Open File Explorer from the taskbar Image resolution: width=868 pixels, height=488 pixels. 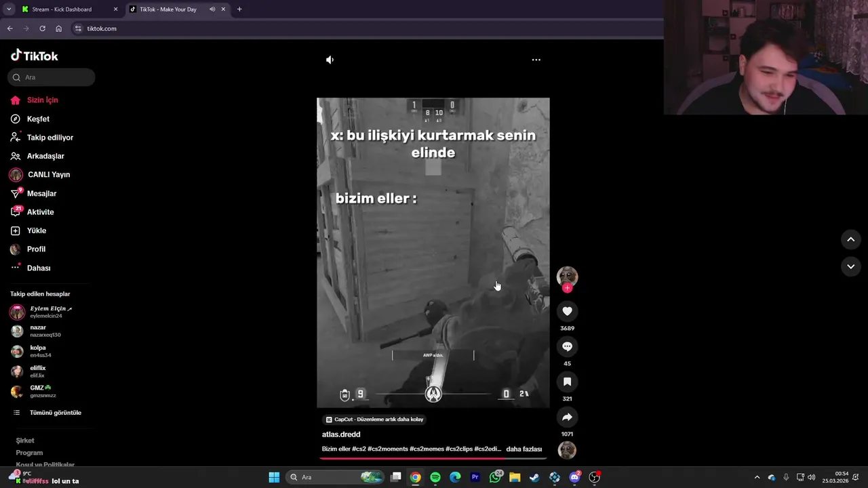[x=515, y=477]
